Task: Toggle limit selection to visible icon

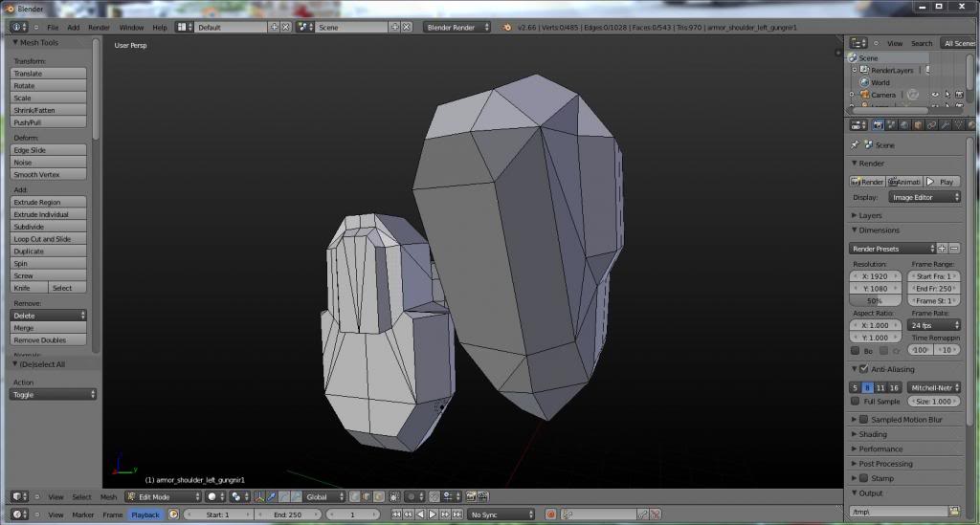Action: [x=394, y=497]
